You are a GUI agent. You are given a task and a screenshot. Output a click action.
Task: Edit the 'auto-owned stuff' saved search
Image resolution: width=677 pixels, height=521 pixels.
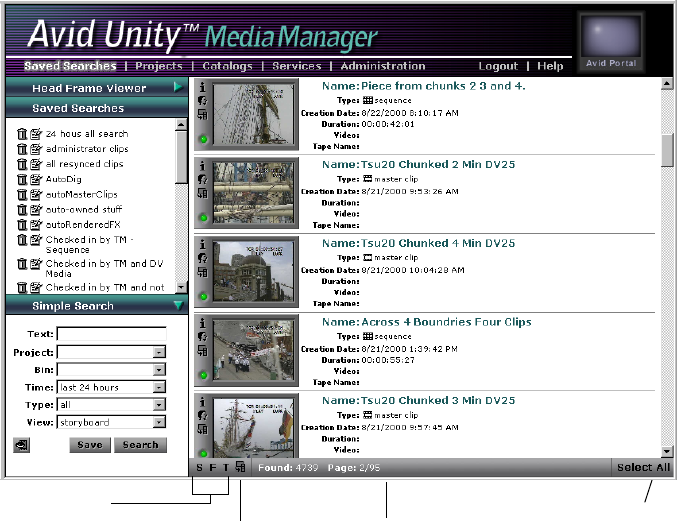click(x=36, y=209)
